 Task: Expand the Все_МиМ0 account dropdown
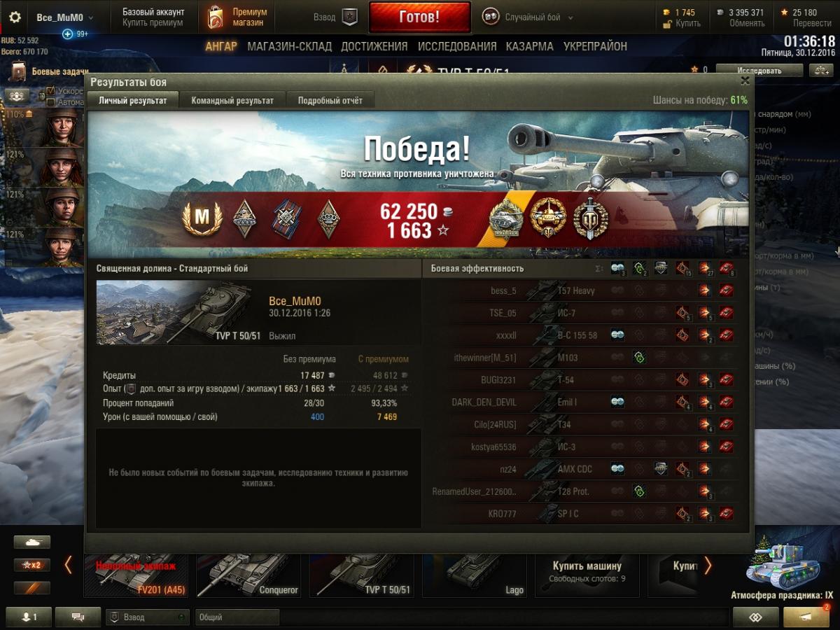pyautogui.click(x=65, y=17)
